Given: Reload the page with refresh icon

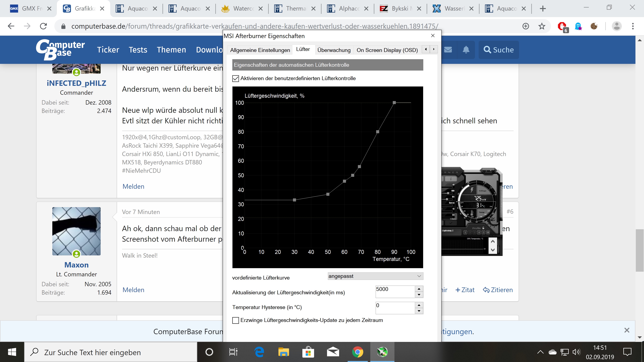Looking at the screenshot, I should coord(43,26).
